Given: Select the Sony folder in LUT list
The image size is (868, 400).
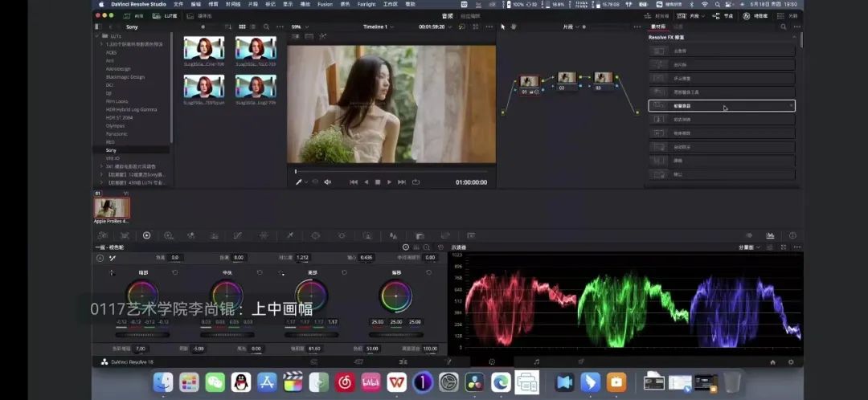Looking at the screenshot, I should pos(111,150).
